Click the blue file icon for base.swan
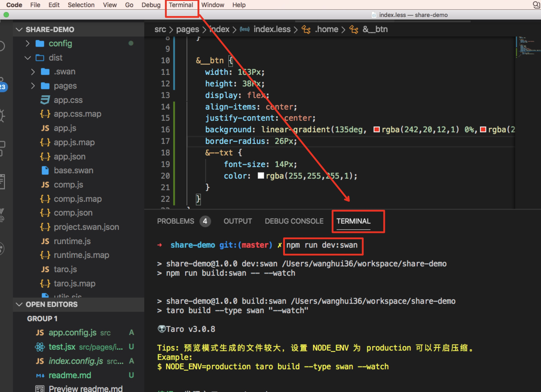The height and width of the screenshot is (392, 541). [x=45, y=171]
